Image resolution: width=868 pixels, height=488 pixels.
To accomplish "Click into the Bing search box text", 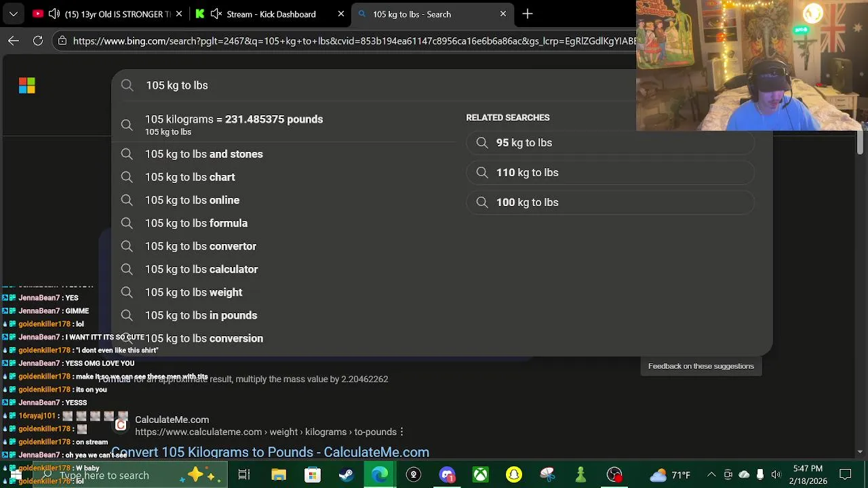I will click(x=177, y=85).
